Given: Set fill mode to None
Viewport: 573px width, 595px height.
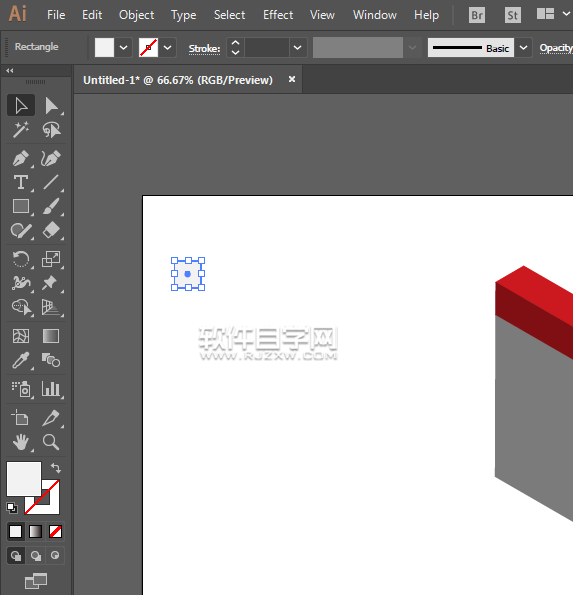Looking at the screenshot, I should coord(55,532).
